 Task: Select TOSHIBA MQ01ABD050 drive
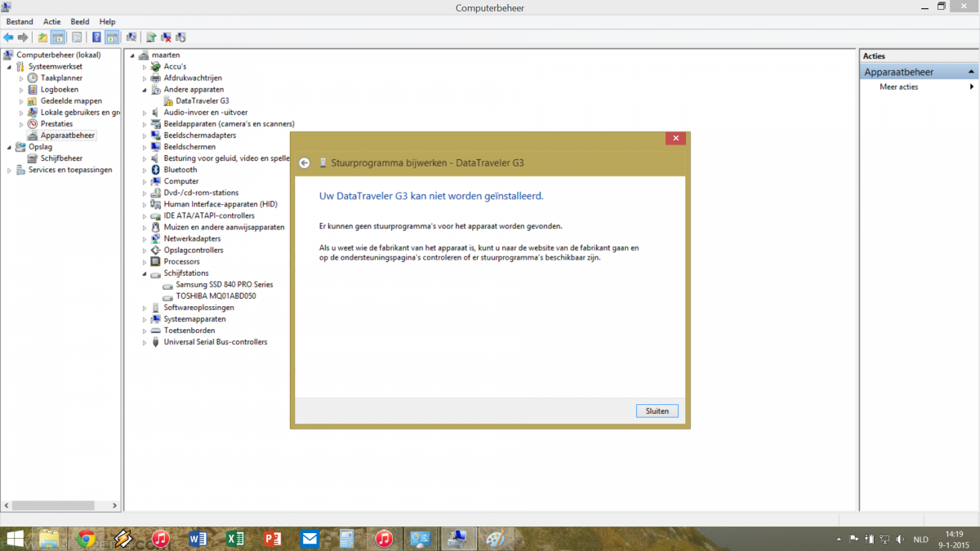point(216,296)
